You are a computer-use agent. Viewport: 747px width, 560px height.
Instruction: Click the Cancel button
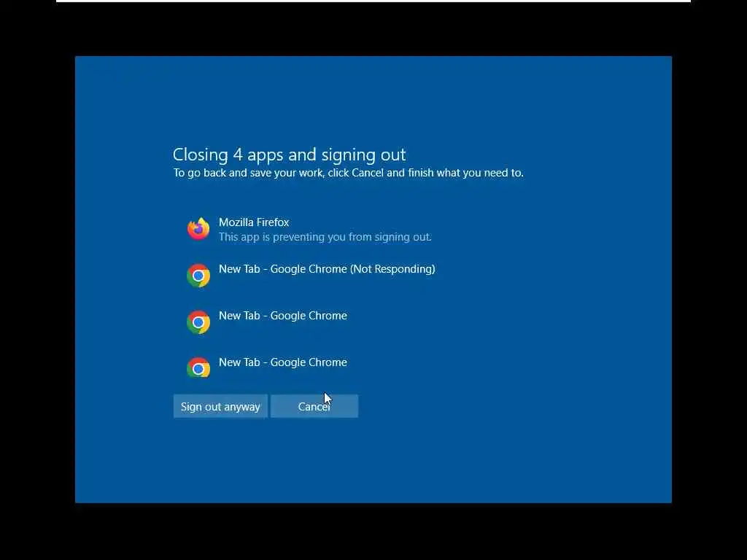point(314,406)
